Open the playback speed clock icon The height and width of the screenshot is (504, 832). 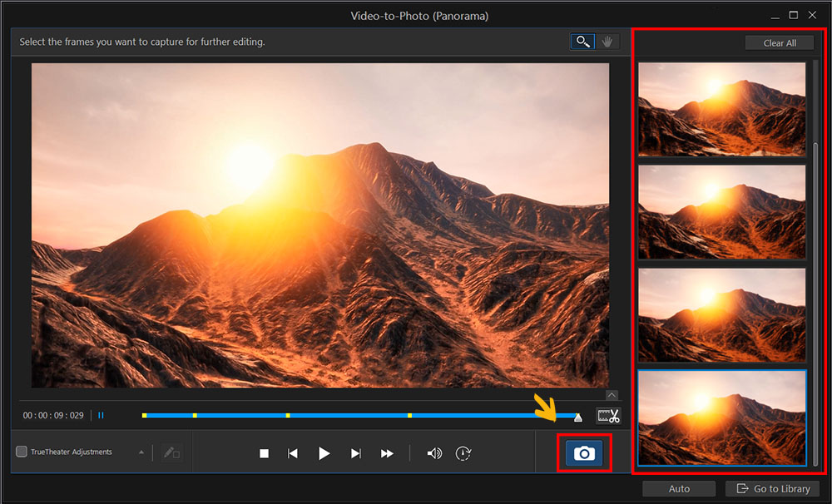click(463, 453)
